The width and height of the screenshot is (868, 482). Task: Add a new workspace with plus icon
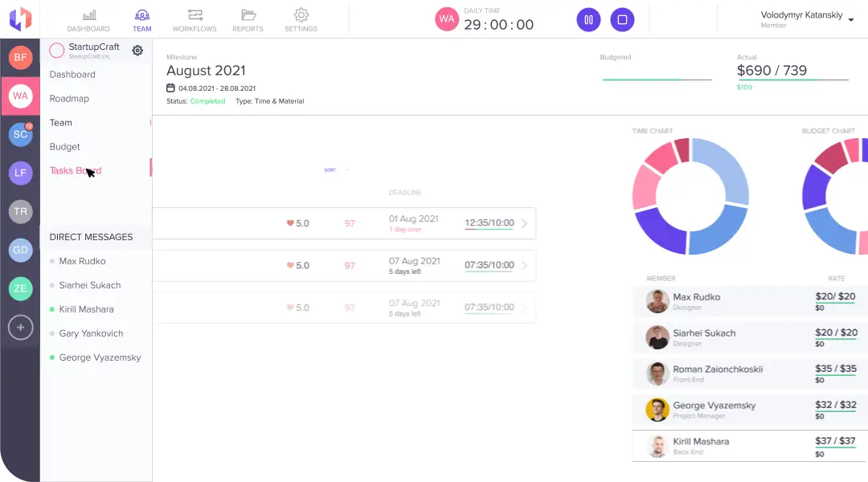pos(20,327)
